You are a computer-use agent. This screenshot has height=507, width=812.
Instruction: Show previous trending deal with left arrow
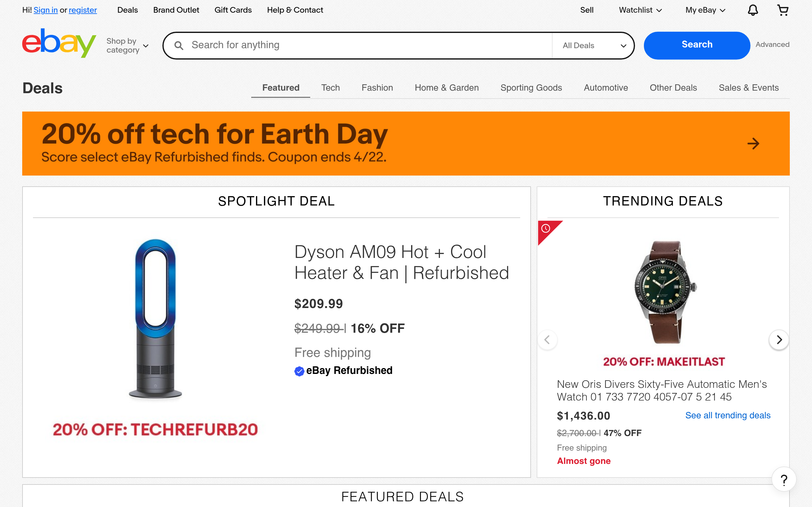click(547, 340)
